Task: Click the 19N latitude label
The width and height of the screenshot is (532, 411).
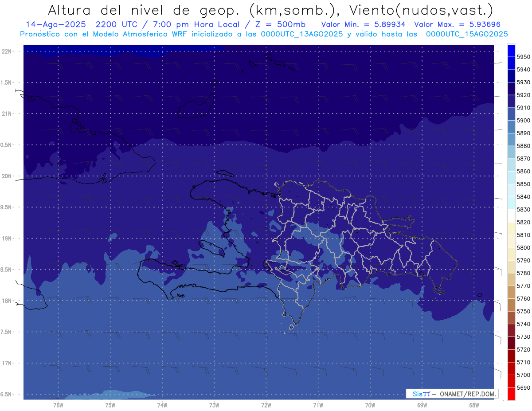Action: click(7, 239)
